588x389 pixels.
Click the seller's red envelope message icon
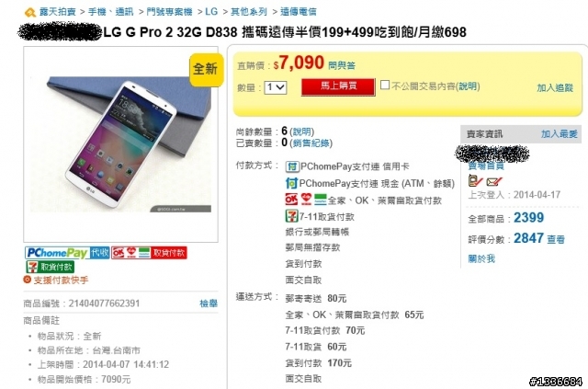click(x=494, y=182)
